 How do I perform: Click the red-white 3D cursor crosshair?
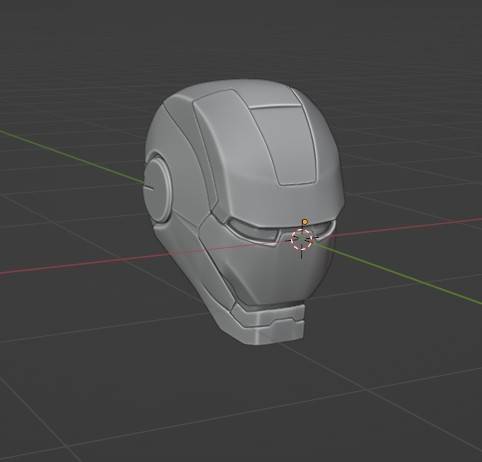click(302, 239)
